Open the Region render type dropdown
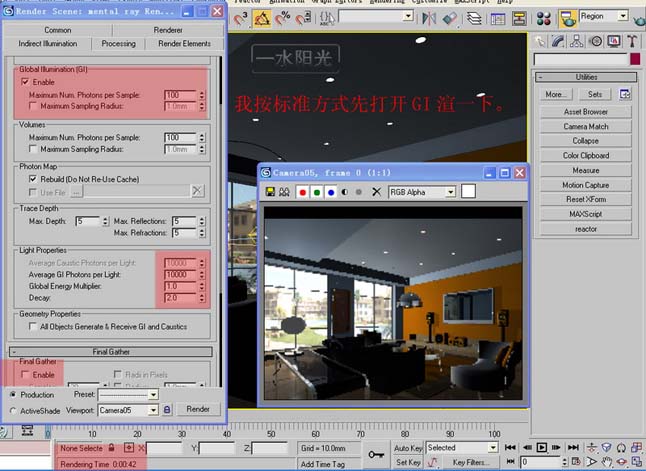The height and width of the screenshot is (471, 646). (623, 16)
